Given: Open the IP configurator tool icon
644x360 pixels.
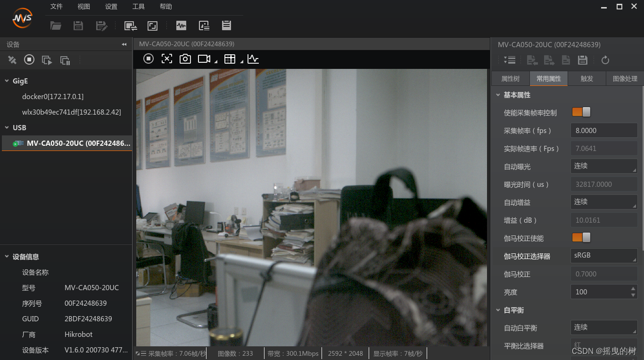Looking at the screenshot, I should (131, 26).
